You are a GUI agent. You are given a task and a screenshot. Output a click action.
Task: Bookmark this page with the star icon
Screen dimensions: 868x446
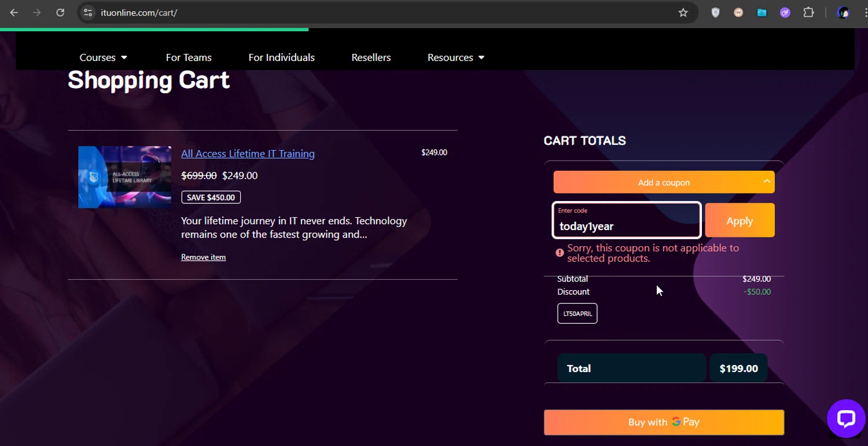(683, 12)
